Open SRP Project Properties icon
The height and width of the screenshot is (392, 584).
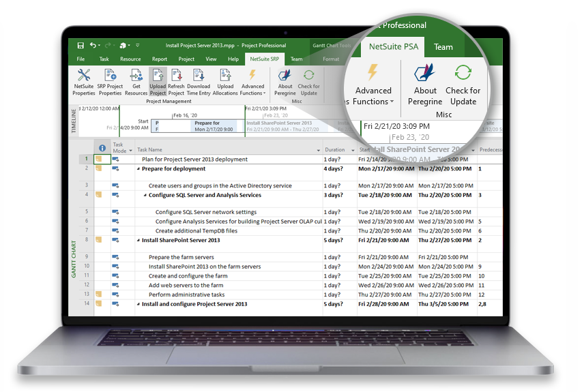(x=111, y=75)
